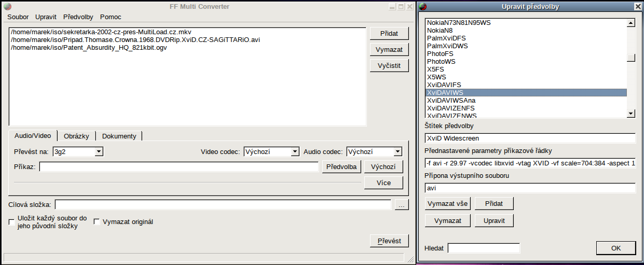Image resolution: width=644 pixels, height=265 pixels.
Task: Click the preset list scrollbar thumb
Action: click(631, 58)
